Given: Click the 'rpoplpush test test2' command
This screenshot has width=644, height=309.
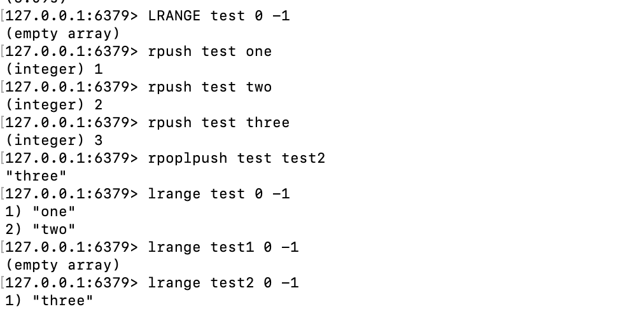Looking at the screenshot, I should [x=237, y=158].
